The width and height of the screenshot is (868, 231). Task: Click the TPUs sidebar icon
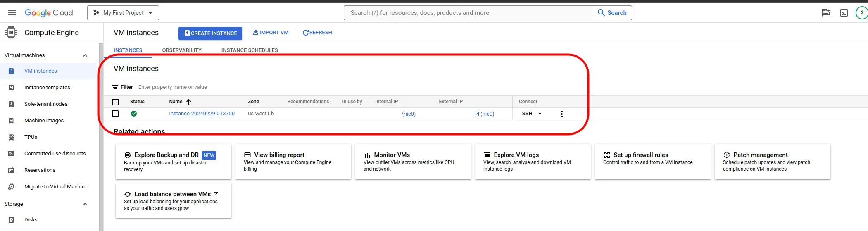tap(11, 137)
